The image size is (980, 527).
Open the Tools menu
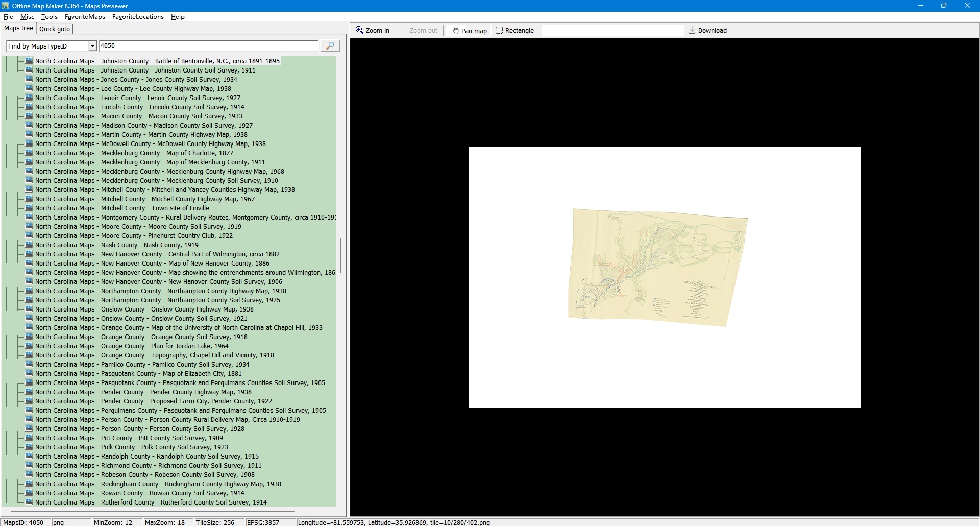[x=49, y=17]
